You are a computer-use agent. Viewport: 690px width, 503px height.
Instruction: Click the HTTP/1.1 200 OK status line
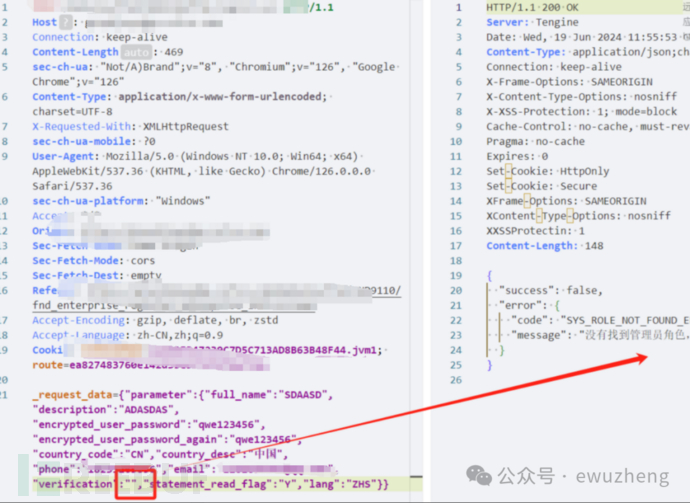point(532,7)
